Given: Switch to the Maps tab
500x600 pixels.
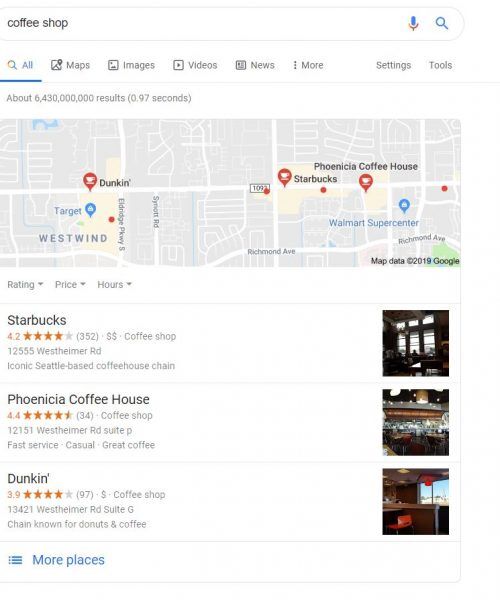Looking at the screenshot, I should click(x=70, y=65).
